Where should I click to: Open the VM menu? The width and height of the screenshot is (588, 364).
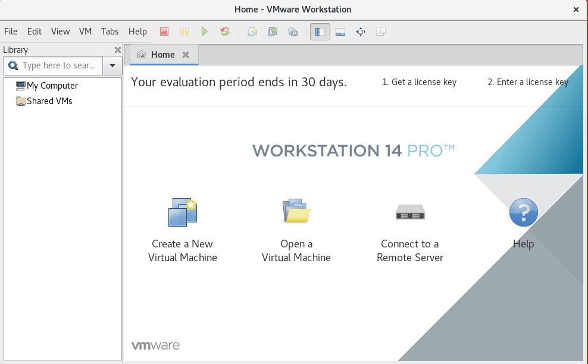click(x=85, y=32)
